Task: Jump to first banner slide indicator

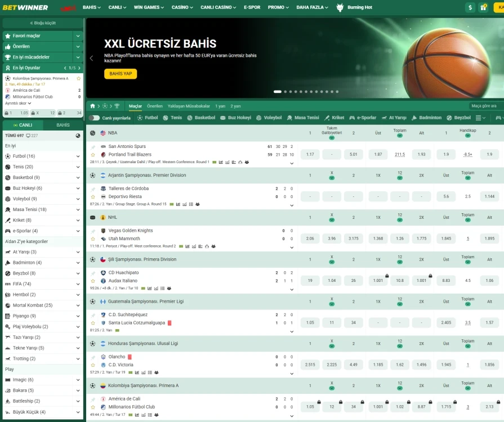Action: coord(278,92)
